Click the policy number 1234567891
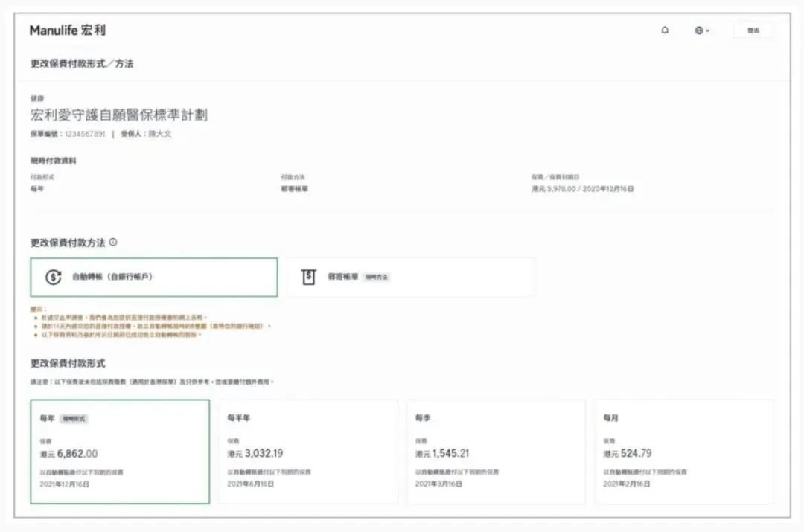Screen dimensions: 804x532 tap(85, 134)
